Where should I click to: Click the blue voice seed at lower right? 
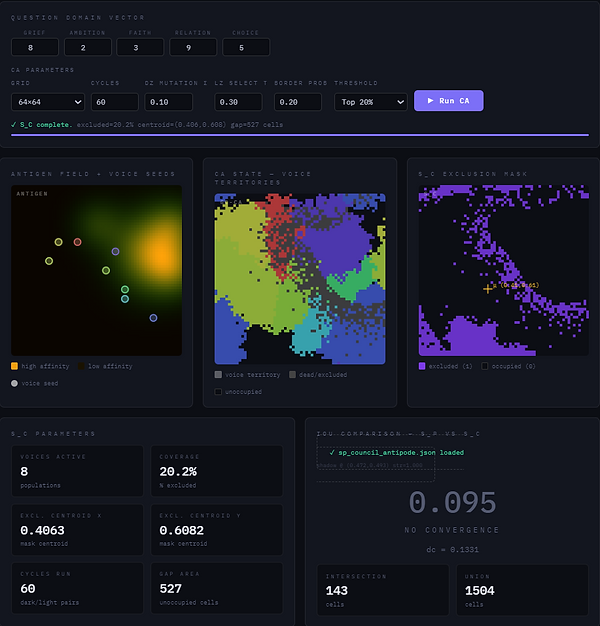(153, 318)
